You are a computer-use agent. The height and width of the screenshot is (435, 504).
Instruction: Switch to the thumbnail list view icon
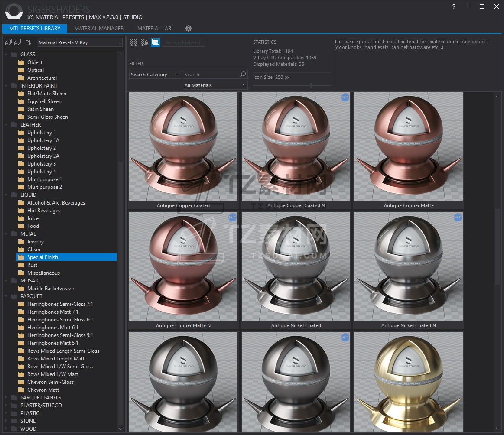[145, 42]
